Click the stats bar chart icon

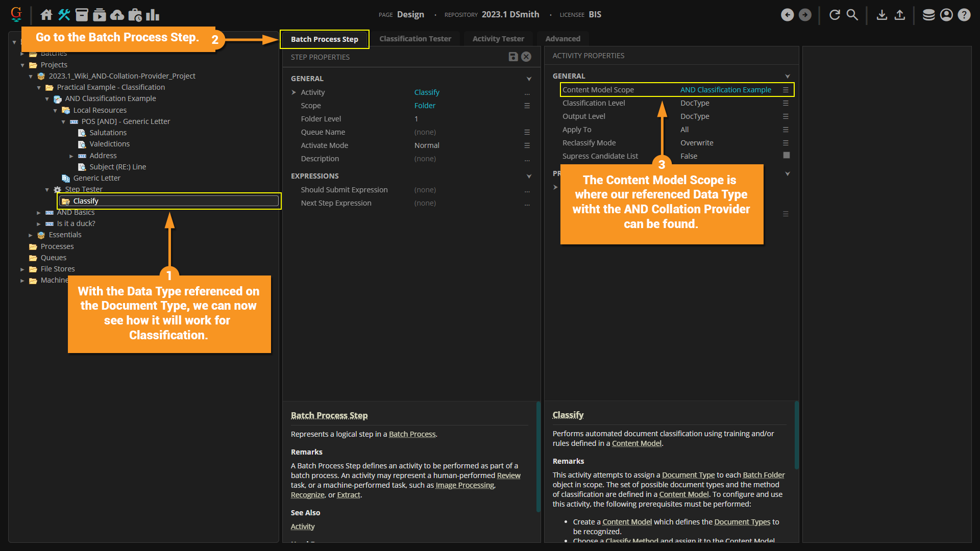click(x=153, y=15)
